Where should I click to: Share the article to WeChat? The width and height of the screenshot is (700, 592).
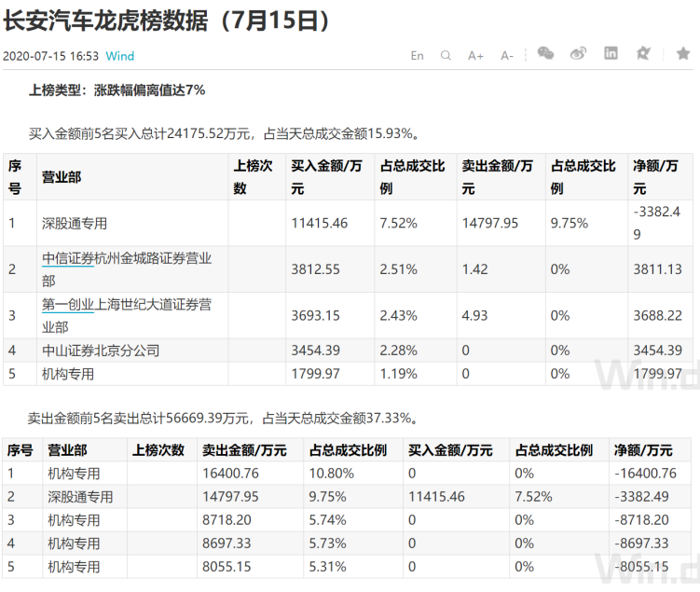tap(545, 54)
